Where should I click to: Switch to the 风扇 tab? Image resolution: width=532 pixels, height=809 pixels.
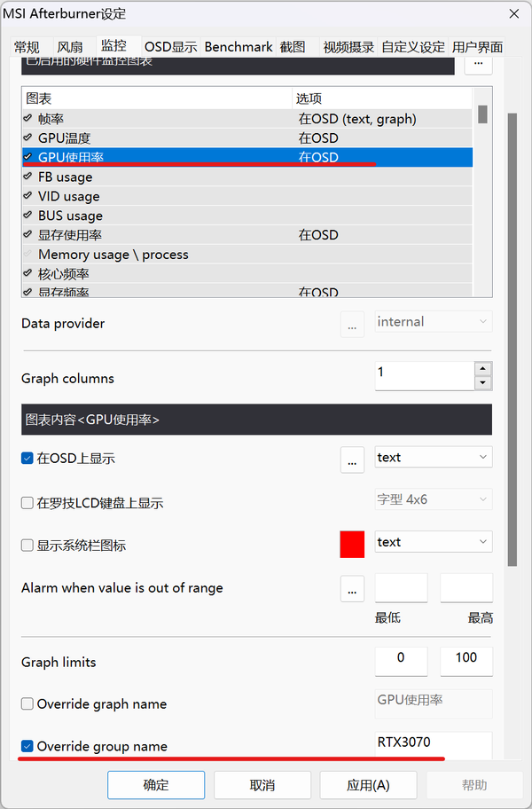[x=70, y=47]
